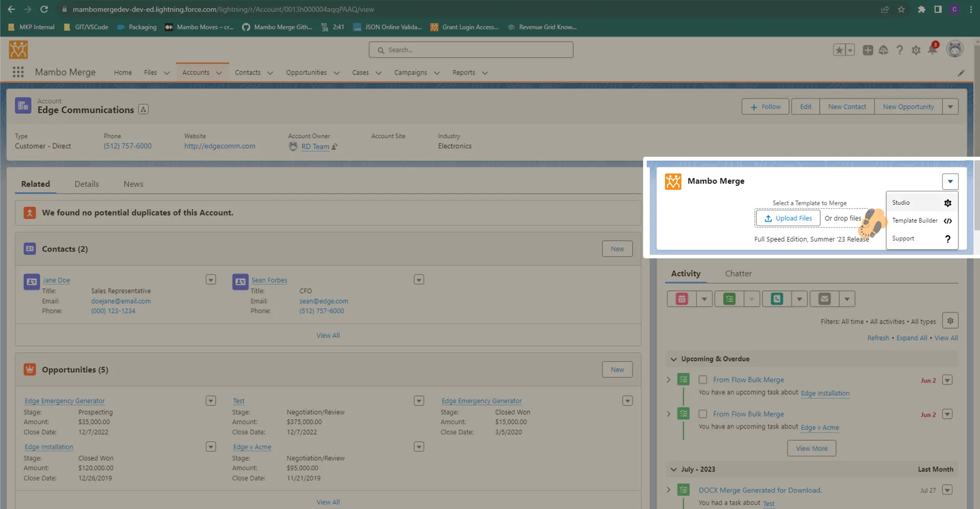This screenshot has width=980, height=509.
Task: Click New Opportunity button
Action: coord(908,107)
